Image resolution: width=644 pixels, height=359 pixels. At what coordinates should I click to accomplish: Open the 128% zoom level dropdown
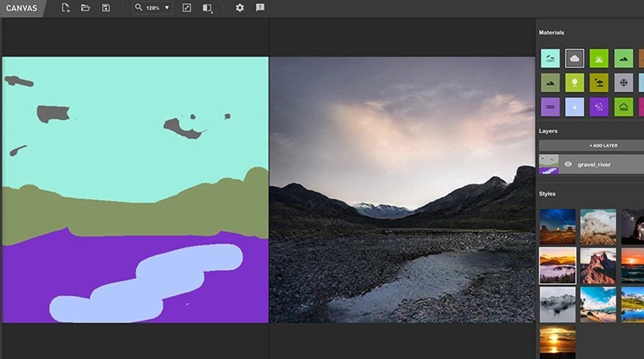[x=167, y=8]
